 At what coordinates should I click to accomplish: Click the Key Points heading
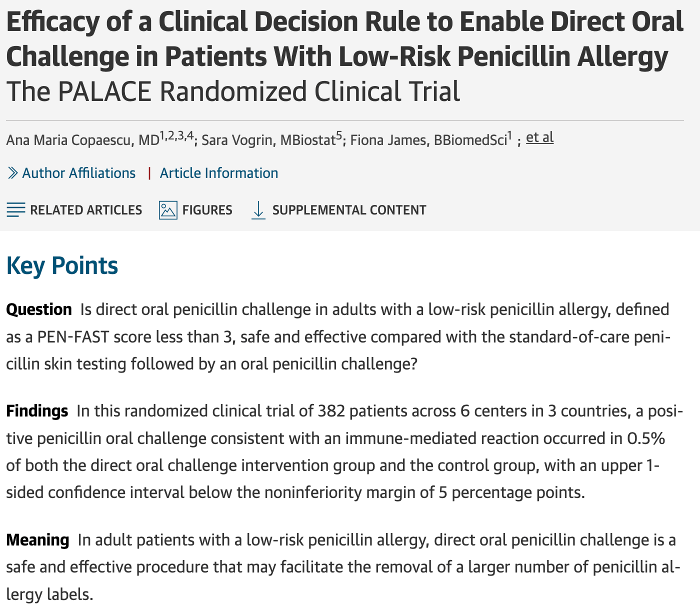click(62, 266)
